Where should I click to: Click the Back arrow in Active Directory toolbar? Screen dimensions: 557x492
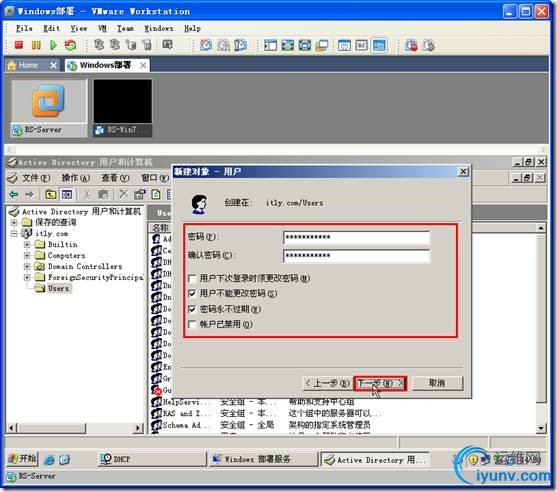coord(14,194)
